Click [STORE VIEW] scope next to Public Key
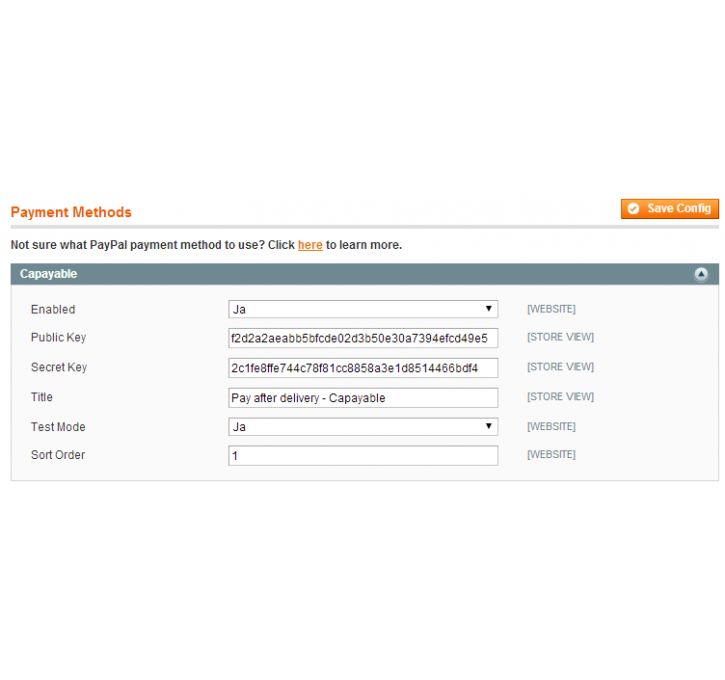The image size is (725, 680). tap(560, 337)
